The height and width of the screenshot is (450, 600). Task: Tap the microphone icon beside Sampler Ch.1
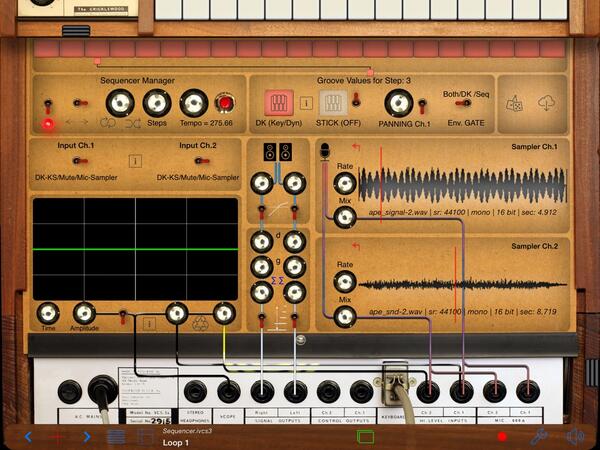click(x=324, y=151)
